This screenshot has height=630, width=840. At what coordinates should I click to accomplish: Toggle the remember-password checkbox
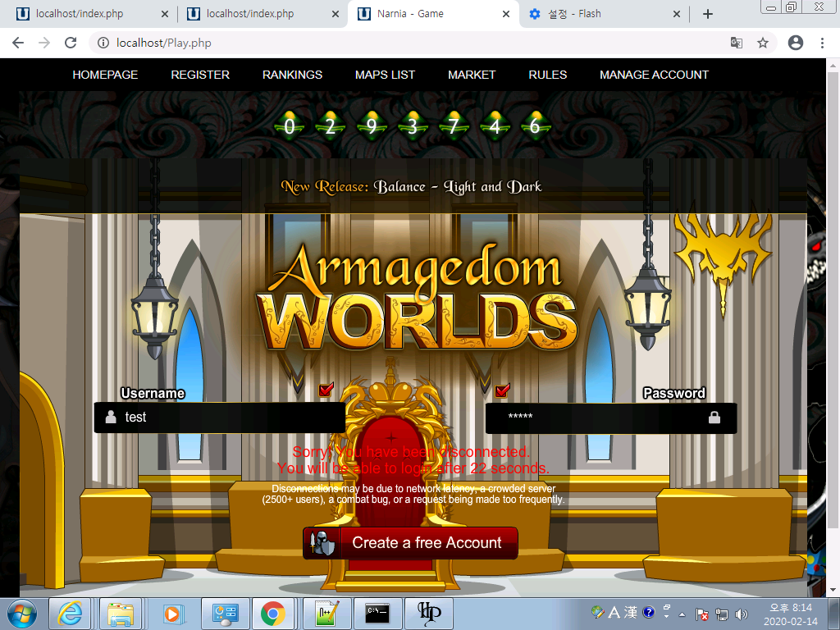pyautogui.click(x=503, y=390)
